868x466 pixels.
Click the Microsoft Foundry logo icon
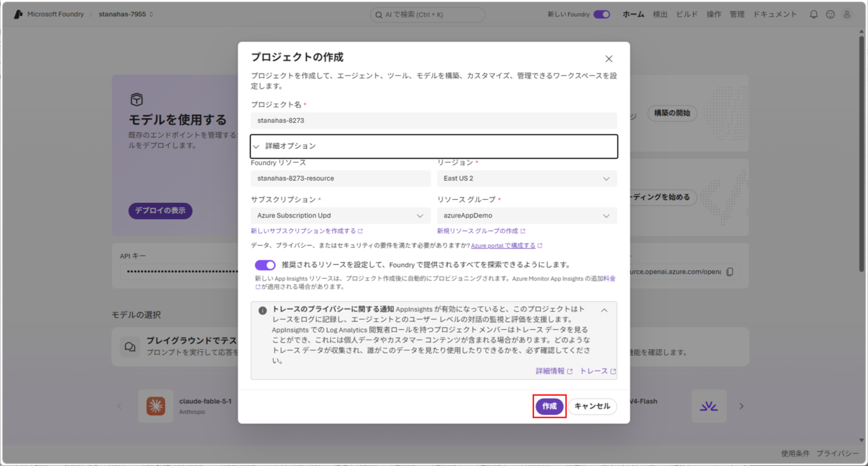click(18, 14)
